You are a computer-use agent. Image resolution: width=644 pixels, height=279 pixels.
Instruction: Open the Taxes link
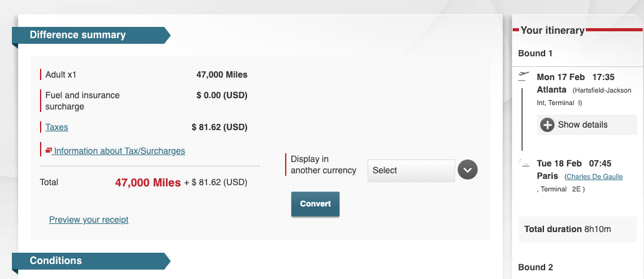pos(57,128)
